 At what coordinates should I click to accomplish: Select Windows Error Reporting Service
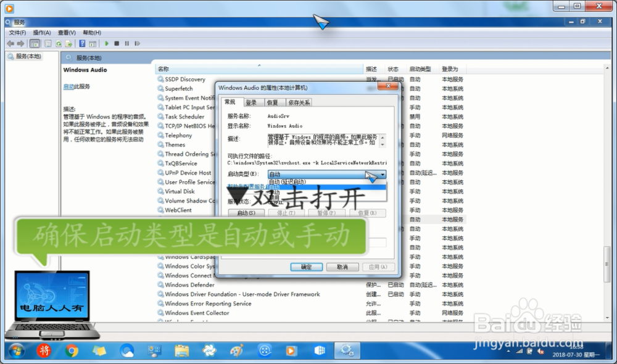point(208,304)
